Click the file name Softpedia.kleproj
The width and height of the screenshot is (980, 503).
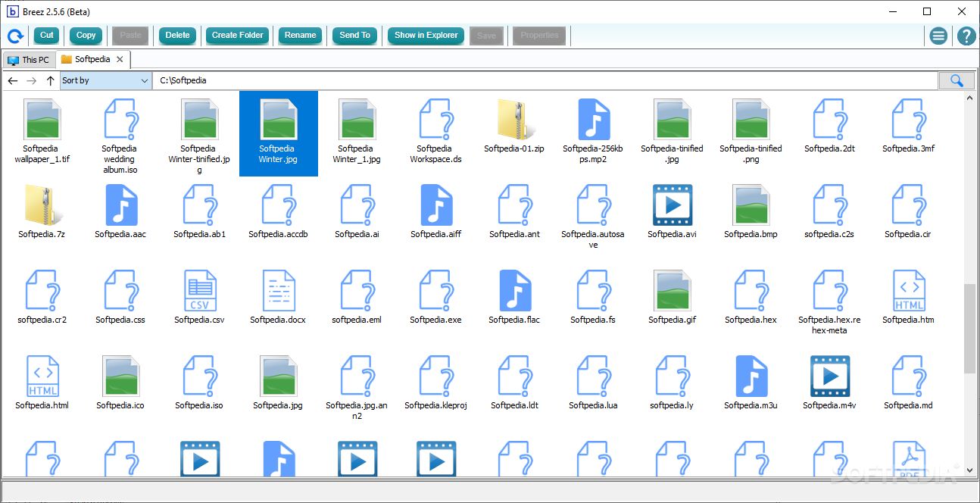435,405
